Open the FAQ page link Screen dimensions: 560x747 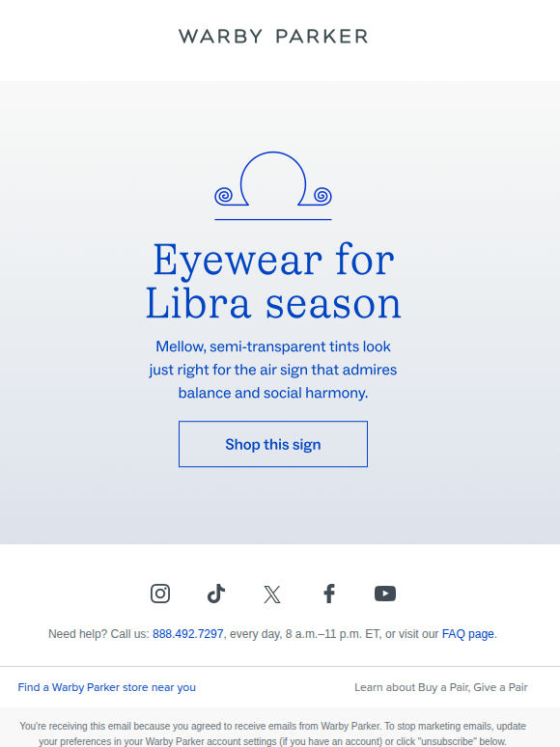(467, 634)
